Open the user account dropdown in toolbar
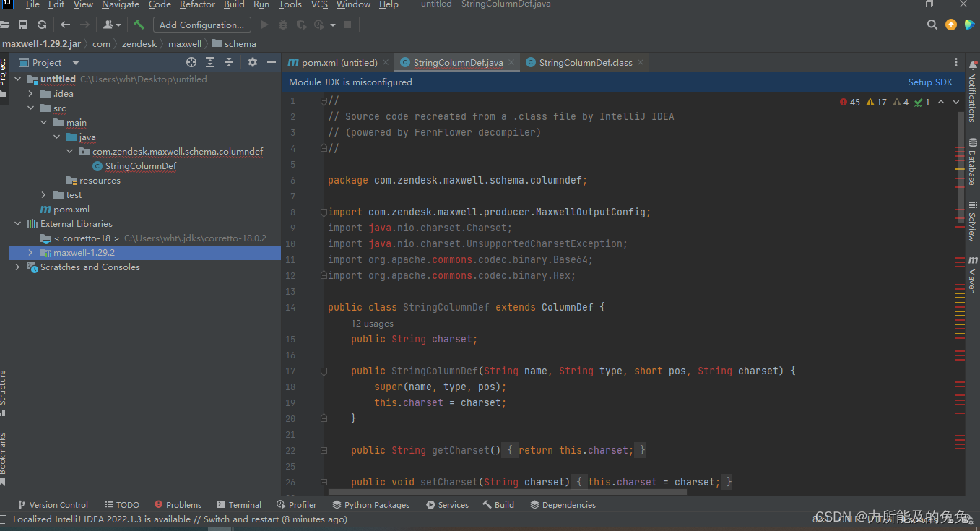This screenshot has height=531, width=980. click(112, 25)
